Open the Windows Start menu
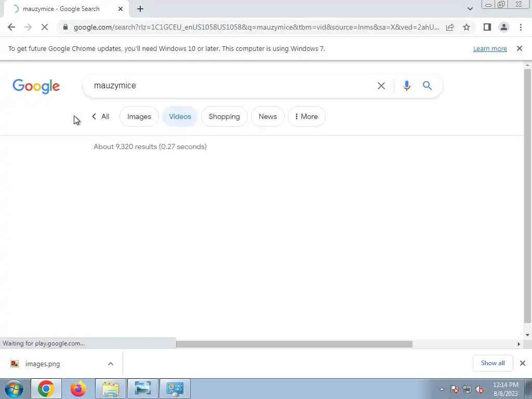Viewport: 532px width, 399px height. click(14, 389)
